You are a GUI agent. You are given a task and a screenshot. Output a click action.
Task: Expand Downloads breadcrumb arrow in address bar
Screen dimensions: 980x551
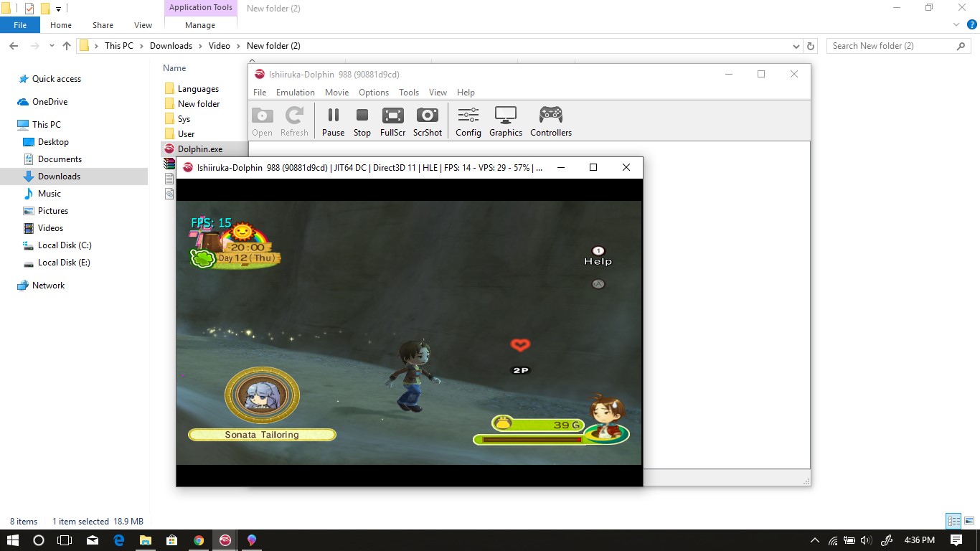coord(201,46)
